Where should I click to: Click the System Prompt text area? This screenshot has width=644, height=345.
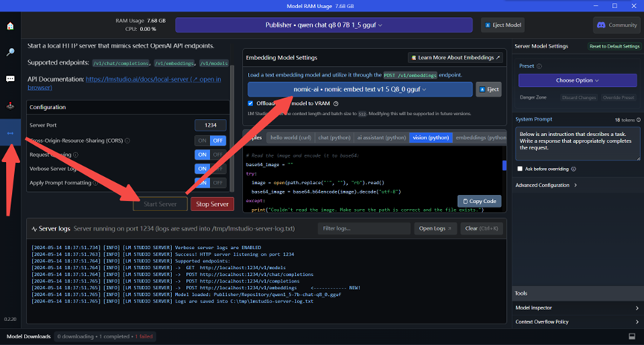[x=578, y=144]
